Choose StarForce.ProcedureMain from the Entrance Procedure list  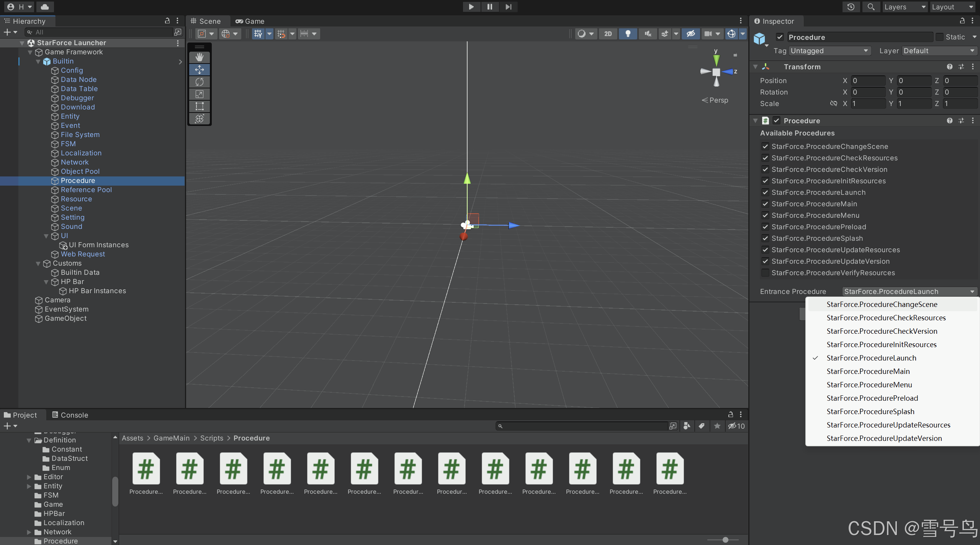pos(868,371)
